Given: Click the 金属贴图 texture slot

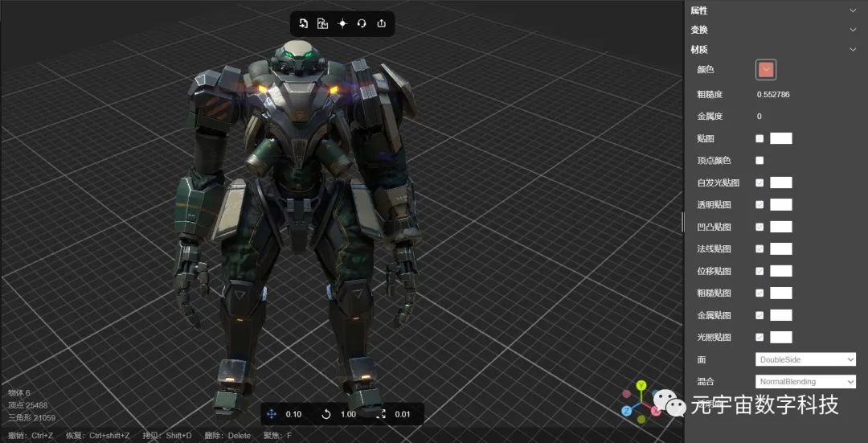Looking at the screenshot, I should 781,315.
